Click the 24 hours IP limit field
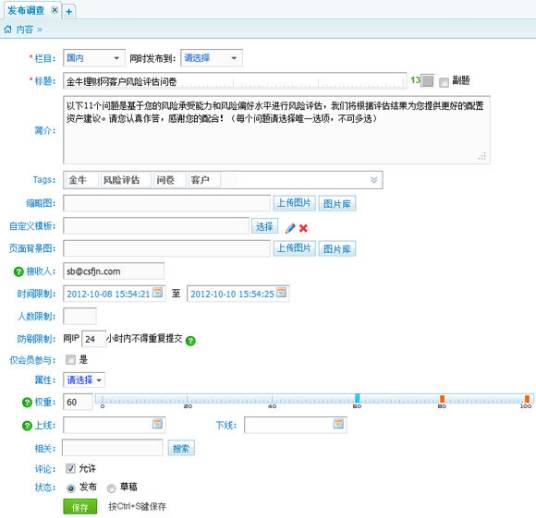 [x=94, y=339]
